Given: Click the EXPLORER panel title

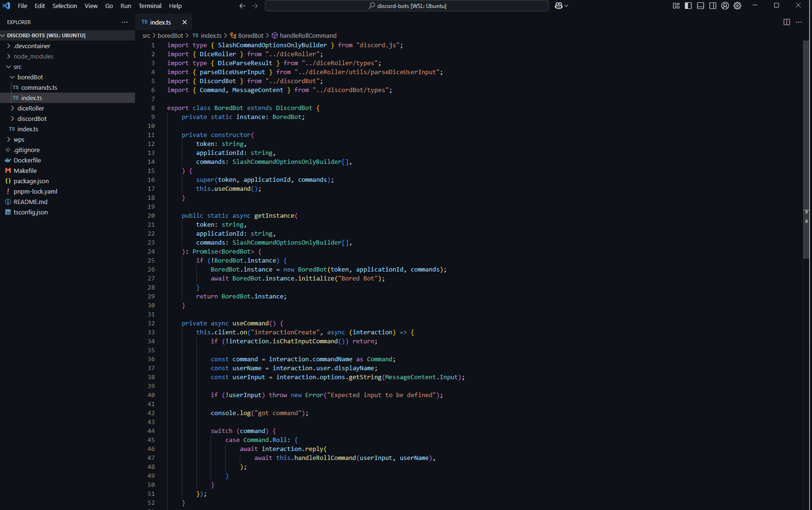Looking at the screenshot, I should coord(19,22).
